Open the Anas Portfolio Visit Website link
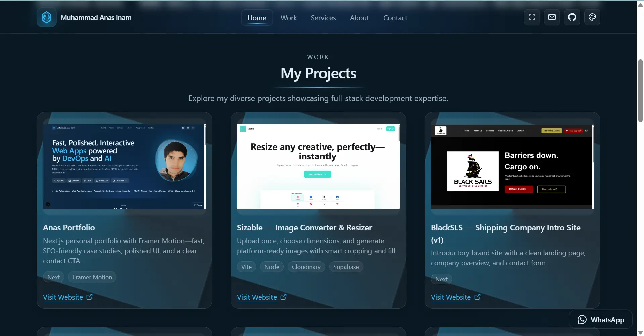The width and height of the screenshot is (644, 336). (62, 297)
